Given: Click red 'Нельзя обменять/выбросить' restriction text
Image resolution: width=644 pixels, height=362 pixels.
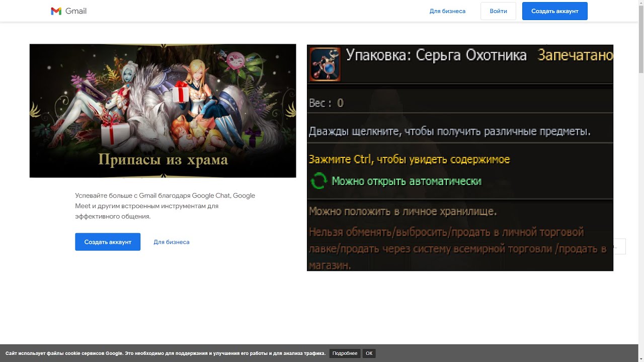Looking at the screenshot, I should click(457, 248).
